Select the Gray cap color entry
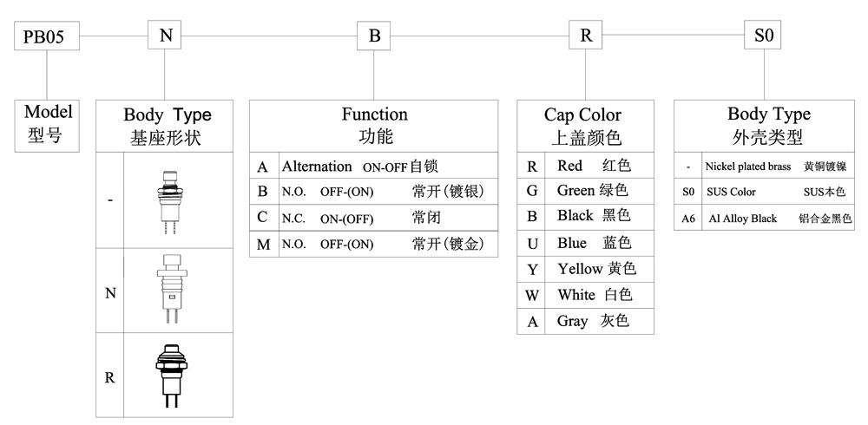Viewport: 868px width, 425px height. [585, 321]
